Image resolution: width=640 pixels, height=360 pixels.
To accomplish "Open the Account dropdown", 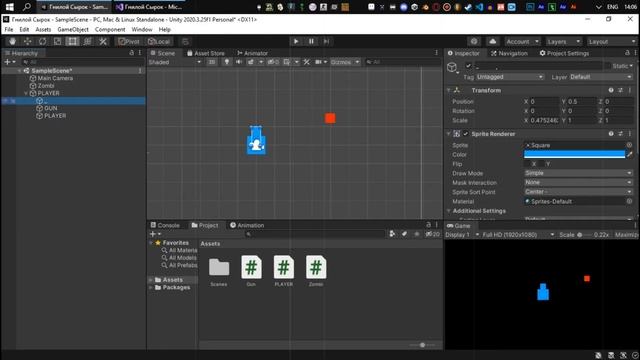I will coord(522,41).
